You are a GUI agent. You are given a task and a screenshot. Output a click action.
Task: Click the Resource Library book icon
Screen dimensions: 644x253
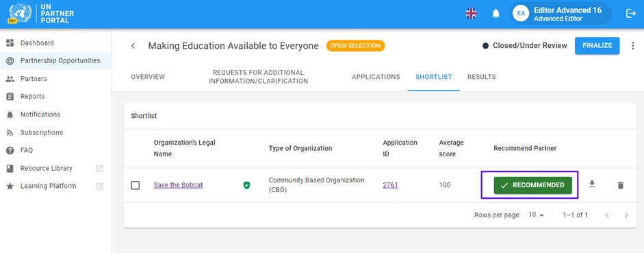(x=10, y=168)
